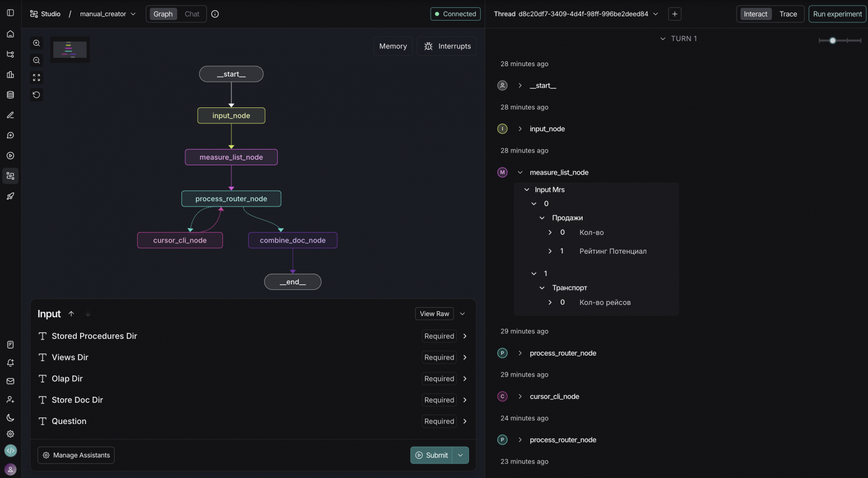Switch theme with the moon icon
The height and width of the screenshot is (478, 868).
tap(10, 418)
